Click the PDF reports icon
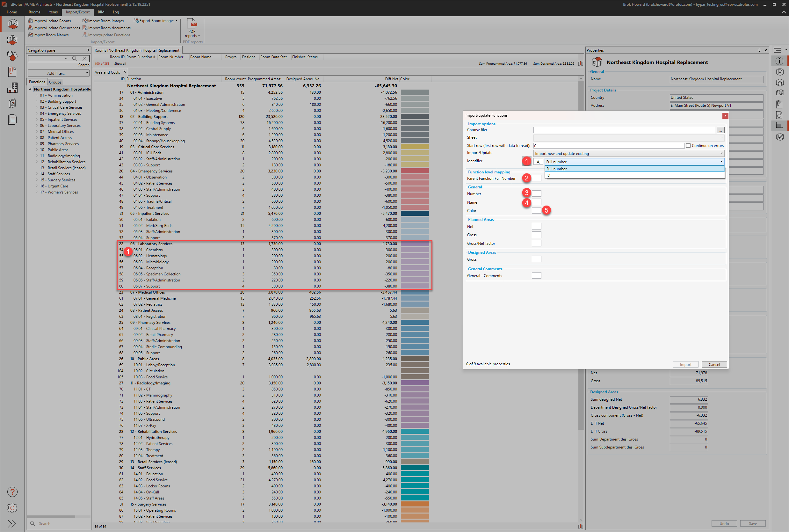This screenshot has height=532, width=789. click(192, 24)
